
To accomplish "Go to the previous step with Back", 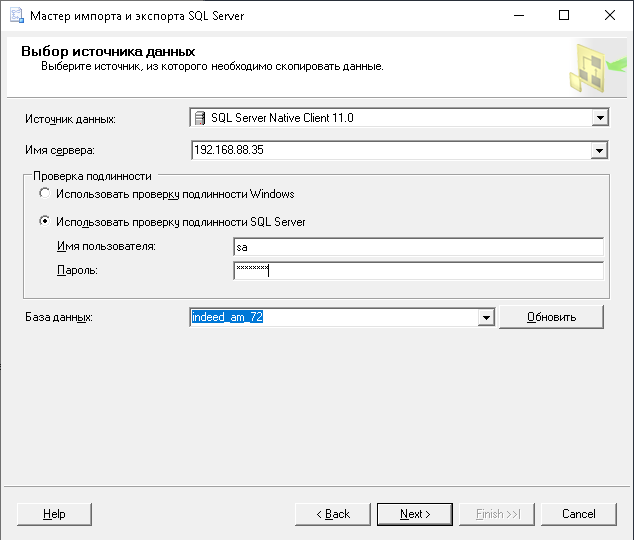I will pos(332,514).
